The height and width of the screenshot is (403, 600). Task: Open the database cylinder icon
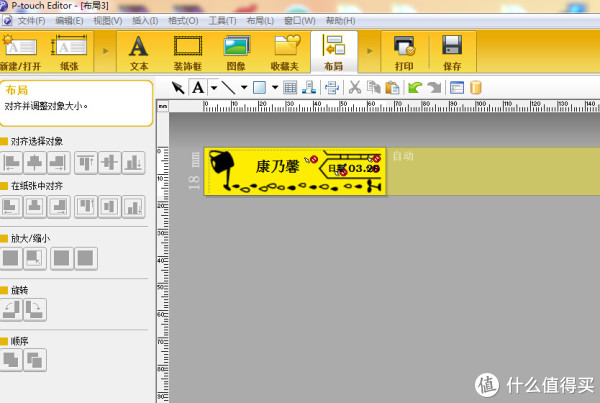tap(476, 88)
